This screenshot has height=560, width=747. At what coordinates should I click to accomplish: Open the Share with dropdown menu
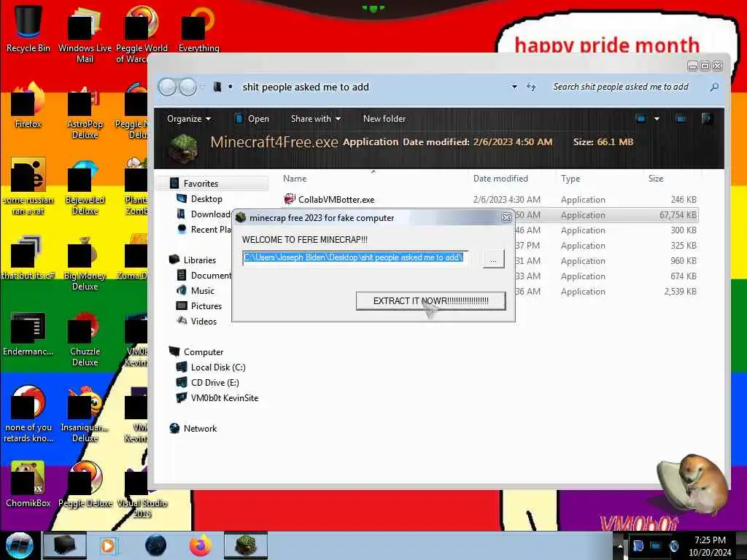pyautogui.click(x=315, y=119)
